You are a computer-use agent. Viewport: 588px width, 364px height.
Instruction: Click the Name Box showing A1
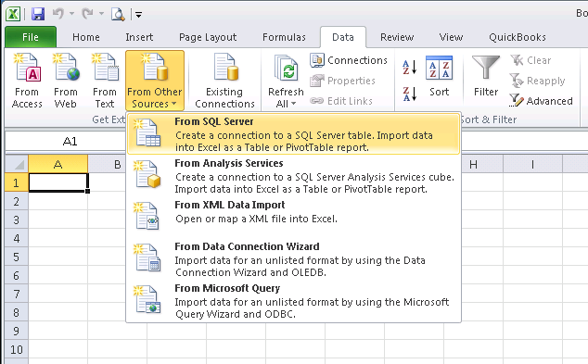coord(70,141)
